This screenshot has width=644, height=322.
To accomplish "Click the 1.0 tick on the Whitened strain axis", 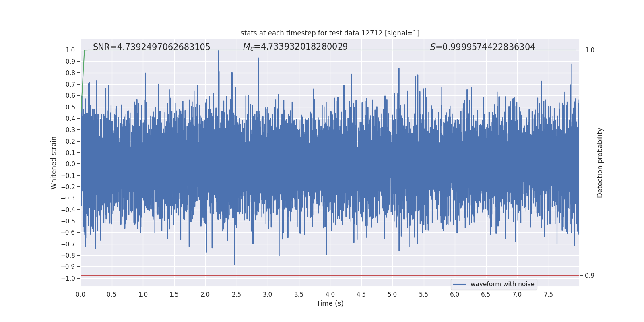I will point(70,50).
